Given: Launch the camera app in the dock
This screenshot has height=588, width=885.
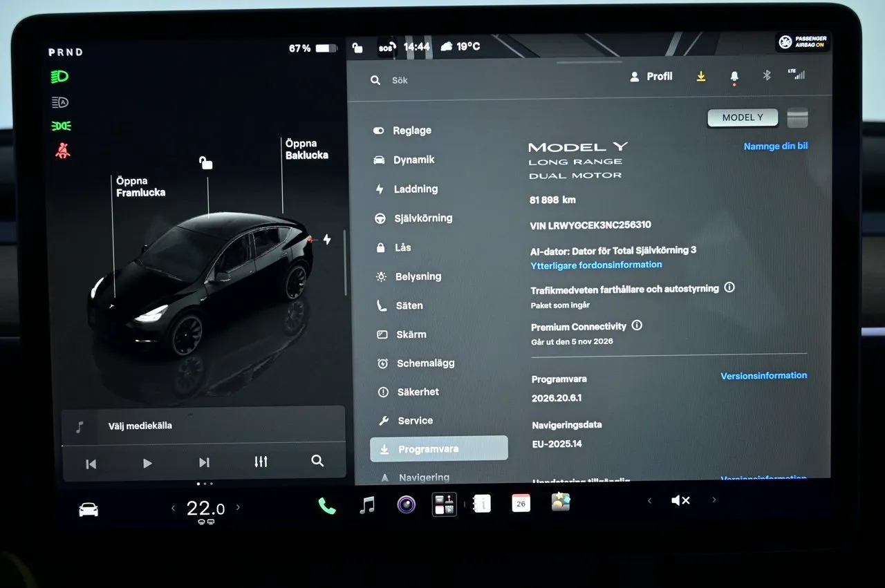Looking at the screenshot, I should [x=406, y=504].
